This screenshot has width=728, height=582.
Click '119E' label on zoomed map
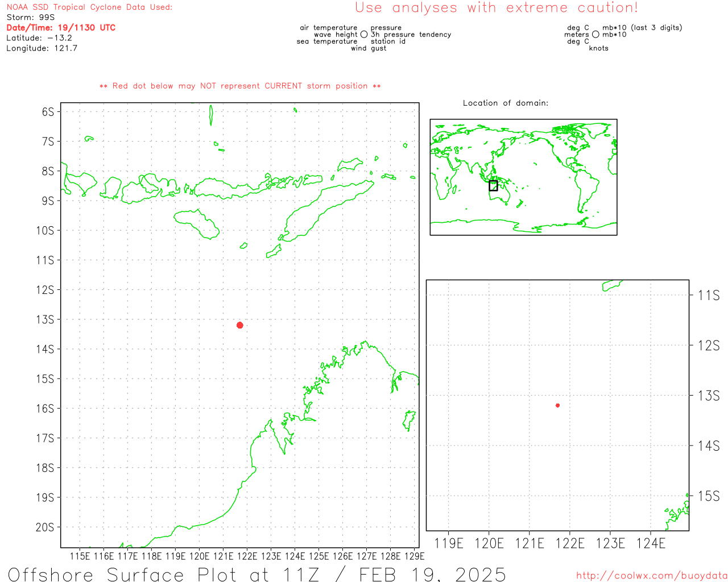(449, 543)
